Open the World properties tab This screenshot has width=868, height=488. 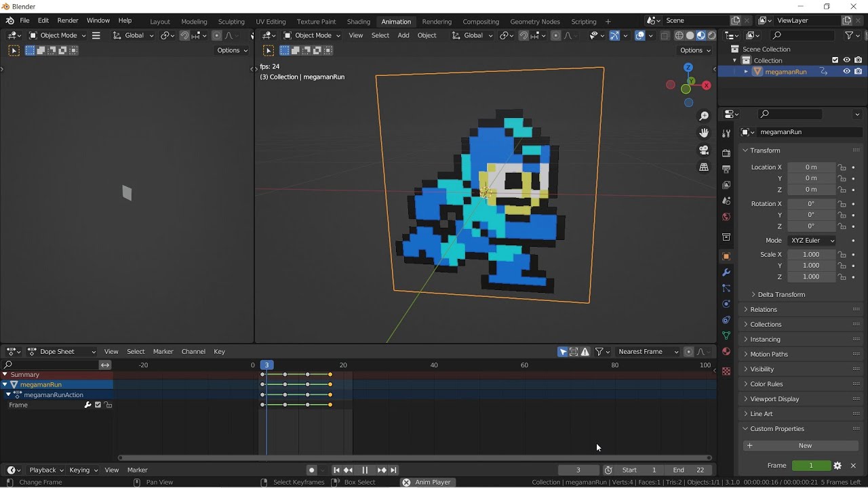point(726,217)
